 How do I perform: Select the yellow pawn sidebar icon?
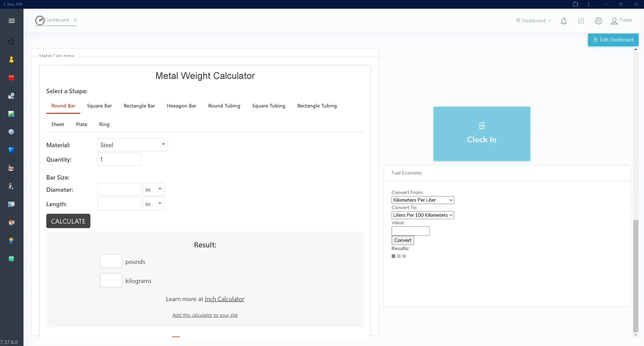point(11,60)
